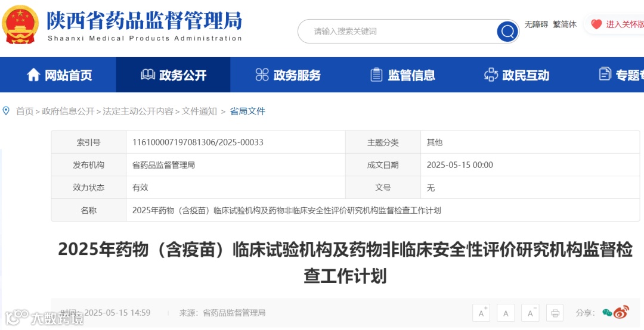Click the 陕西省药品监督管理局 site title
The width and height of the screenshot is (644, 330).
pos(144,20)
